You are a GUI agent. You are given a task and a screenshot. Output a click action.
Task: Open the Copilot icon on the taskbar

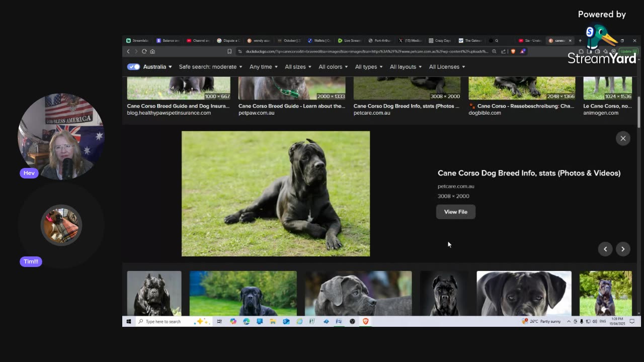pyautogui.click(x=233, y=321)
